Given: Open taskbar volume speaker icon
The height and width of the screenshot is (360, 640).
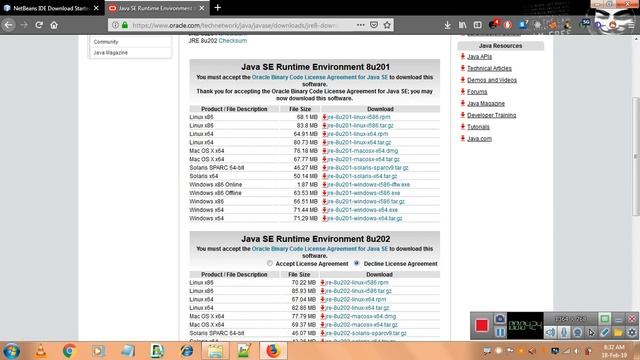Looking at the screenshot, I should (576, 351).
